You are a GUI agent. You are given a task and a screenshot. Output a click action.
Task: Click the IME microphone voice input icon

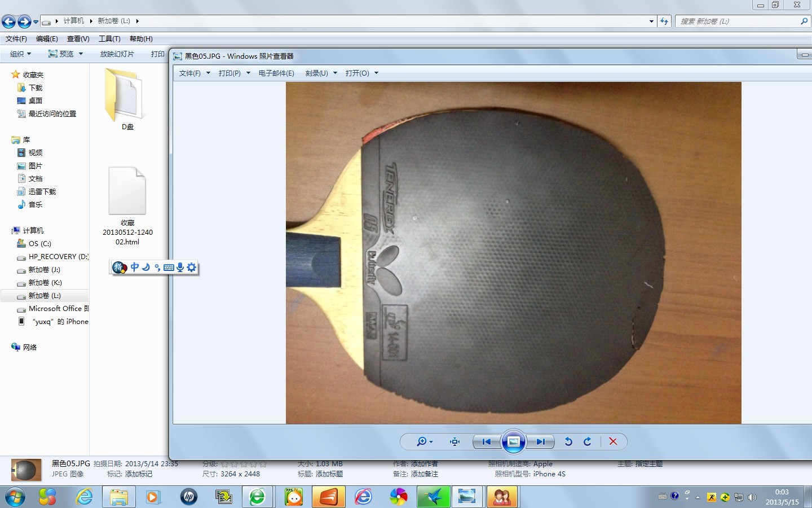[180, 267]
